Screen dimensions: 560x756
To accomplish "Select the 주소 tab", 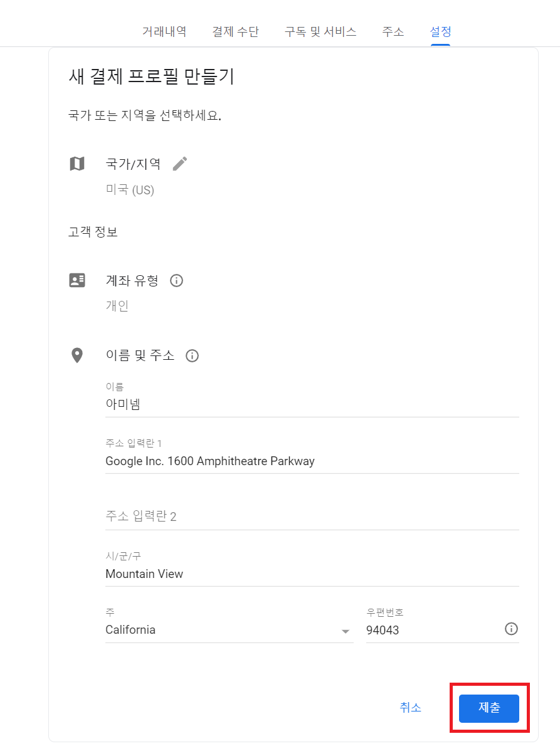I will [x=393, y=31].
